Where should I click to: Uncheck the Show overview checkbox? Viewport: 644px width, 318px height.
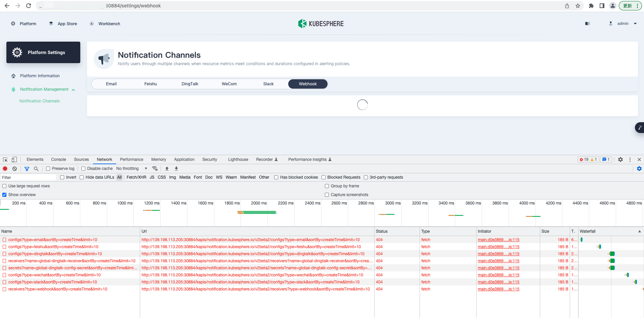(4, 194)
